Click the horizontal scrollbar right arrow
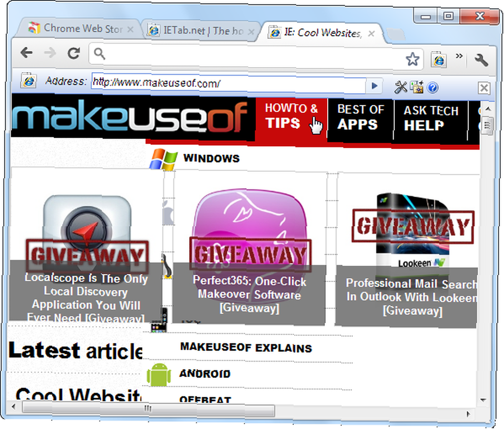The width and height of the screenshot is (504, 429). [468, 414]
